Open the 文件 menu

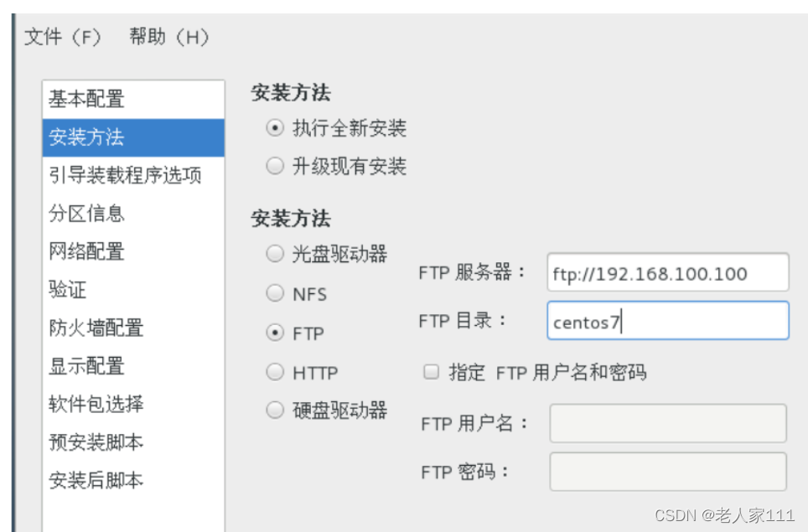[63, 37]
